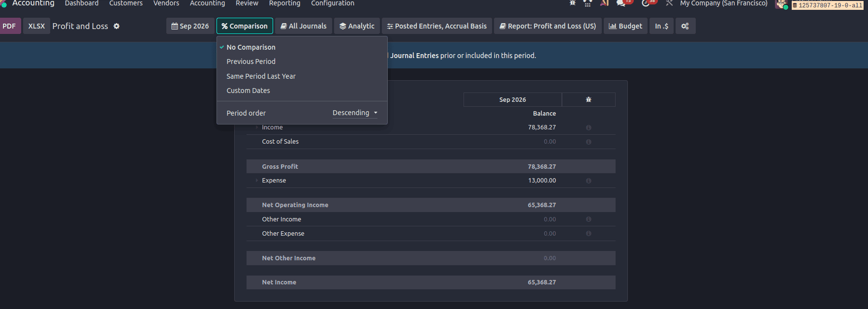Open the Accounting menu in navbar
This screenshot has height=309, width=868.
click(x=207, y=3)
